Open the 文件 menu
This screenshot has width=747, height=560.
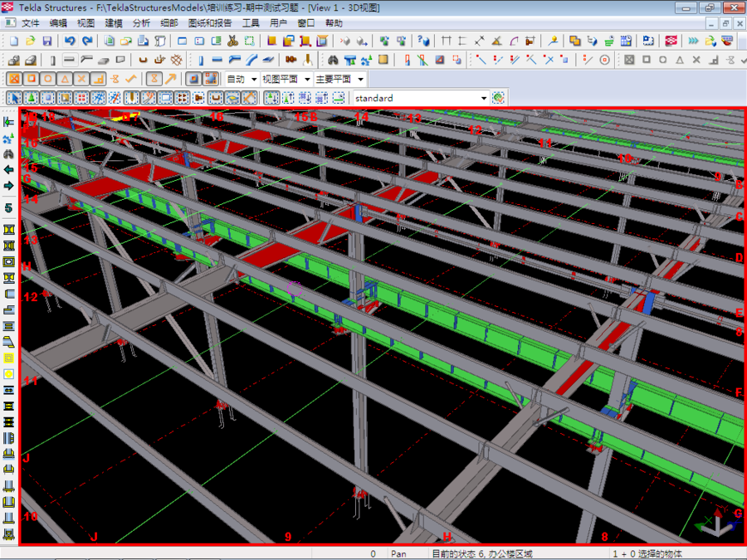point(31,23)
